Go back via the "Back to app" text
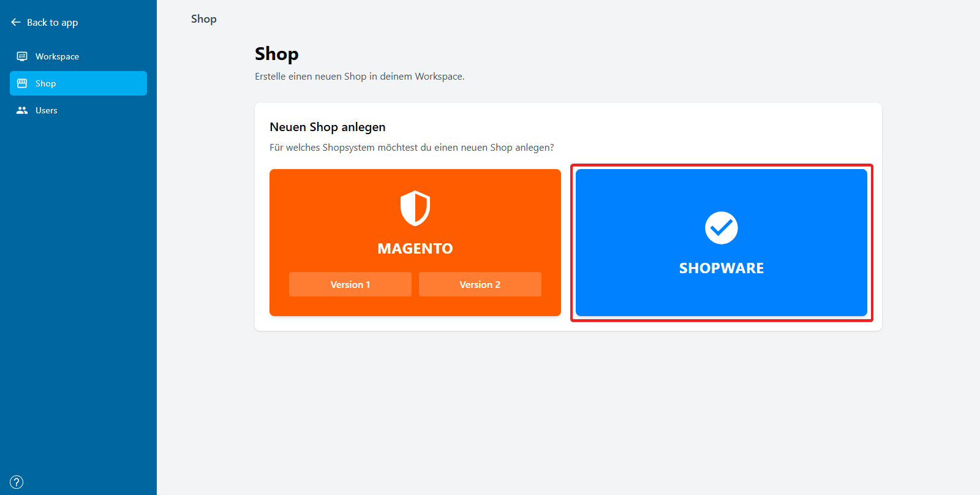The width and height of the screenshot is (980, 495). click(52, 22)
